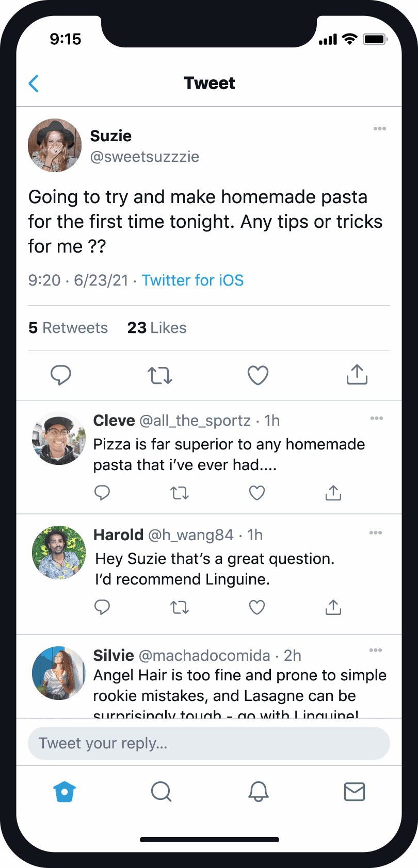418x868 pixels.
Task: Open the more menu on Silvie's reply
Action: [376, 650]
